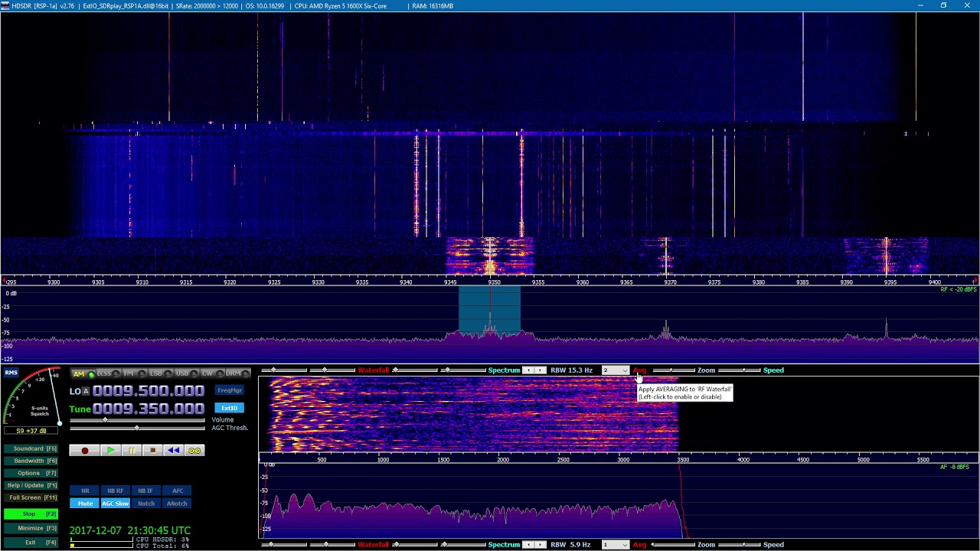Increase AF RBW with right arrow
980x551 pixels.
pyautogui.click(x=540, y=545)
